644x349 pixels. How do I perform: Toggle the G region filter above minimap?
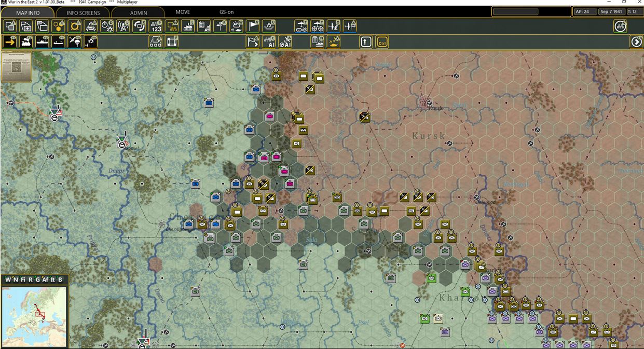tap(38, 280)
